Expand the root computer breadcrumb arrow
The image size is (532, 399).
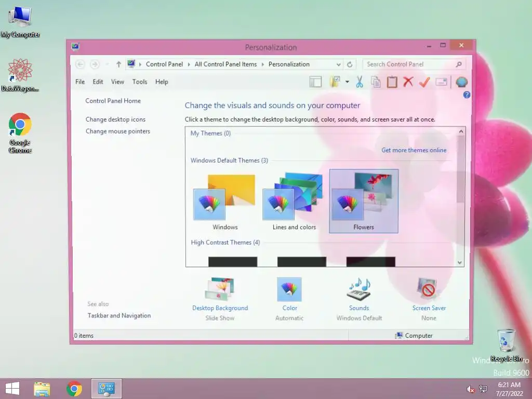point(140,64)
